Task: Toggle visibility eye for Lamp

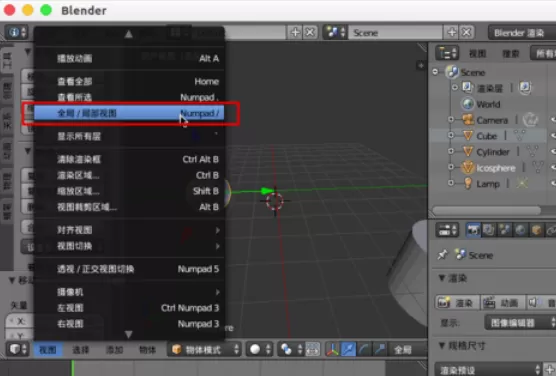Action: click(x=553, y=183)
